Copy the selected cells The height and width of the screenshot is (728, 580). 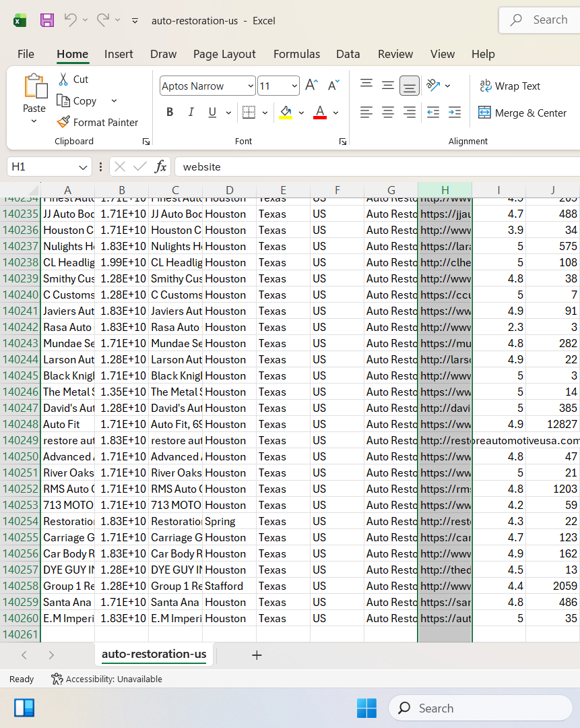(77, 100)
